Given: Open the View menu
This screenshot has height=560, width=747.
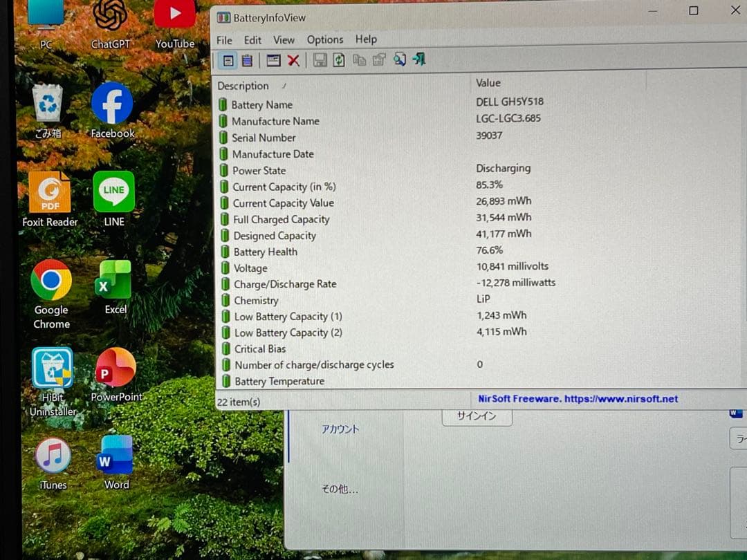Looking at the screenshot, I should (284, 39).
